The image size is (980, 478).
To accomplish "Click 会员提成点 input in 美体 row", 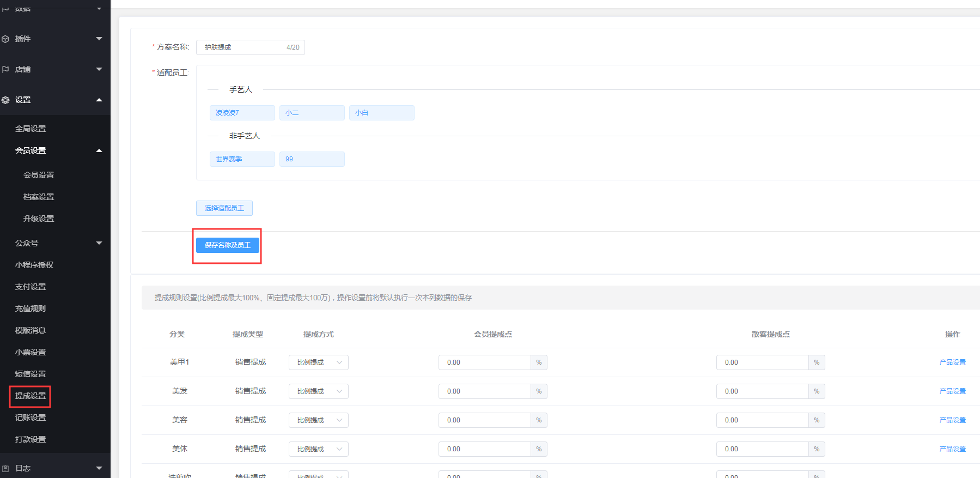I will point(485,449).
